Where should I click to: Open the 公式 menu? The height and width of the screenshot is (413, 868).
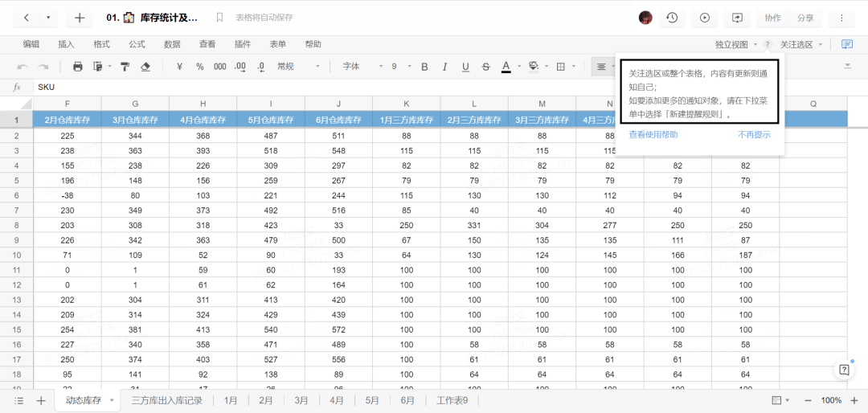pyautogui.click(x=137, y=44)
